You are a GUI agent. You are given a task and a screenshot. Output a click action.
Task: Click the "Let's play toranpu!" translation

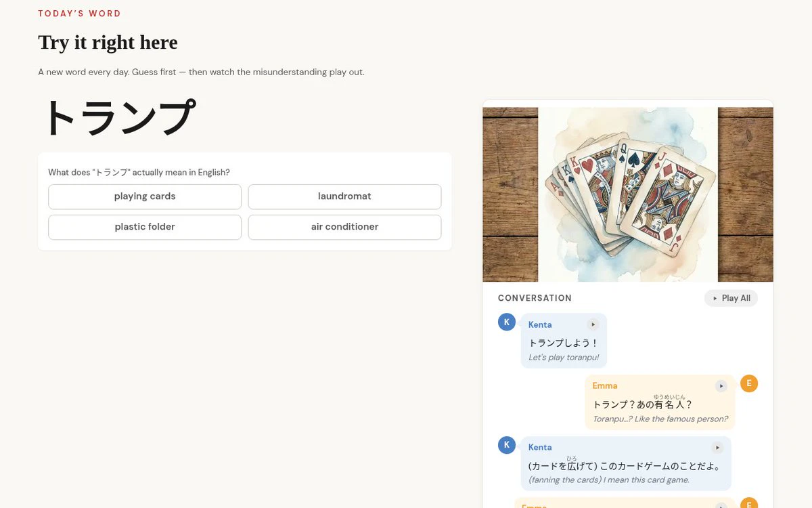[x=564, y=357]
